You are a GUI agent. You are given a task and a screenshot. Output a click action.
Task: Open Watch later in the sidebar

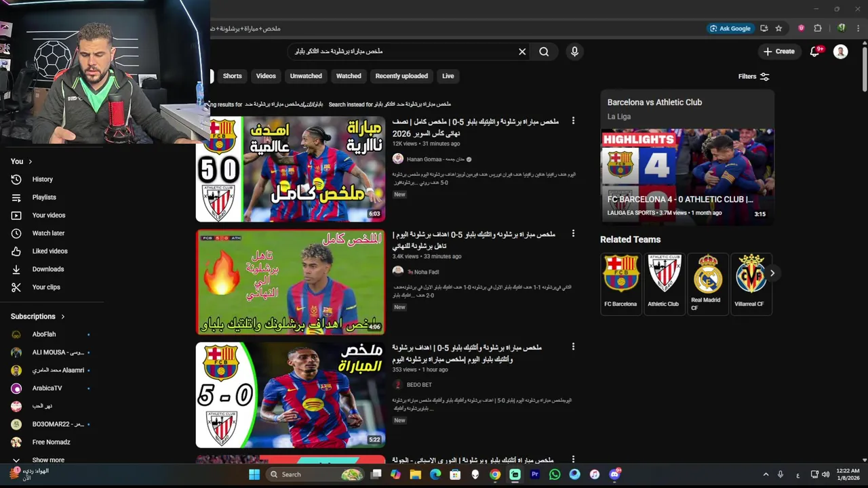click(x=48, y=233)
